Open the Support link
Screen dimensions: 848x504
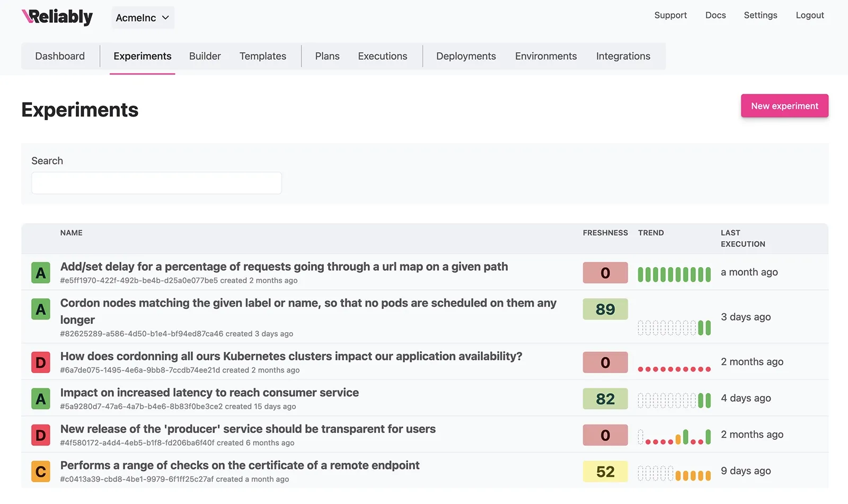click(x=670, y=15)
